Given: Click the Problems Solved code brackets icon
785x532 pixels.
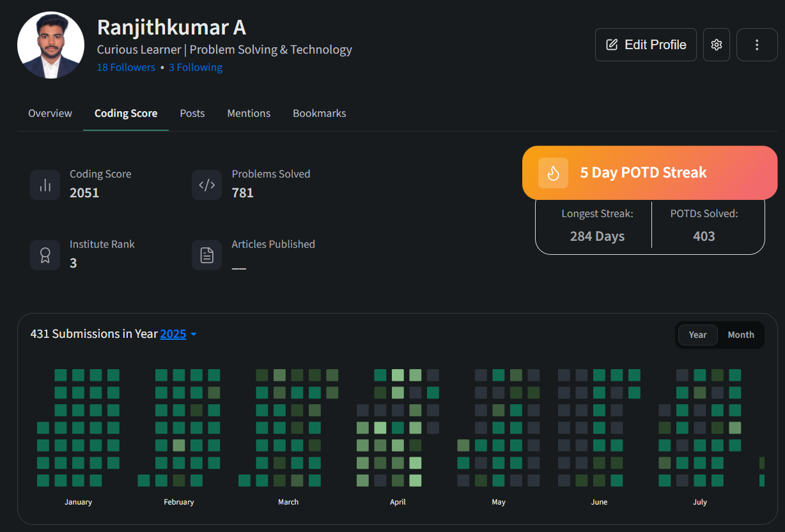Looking at the screenshot, I should pyautogui.click(x=207, y=185).
